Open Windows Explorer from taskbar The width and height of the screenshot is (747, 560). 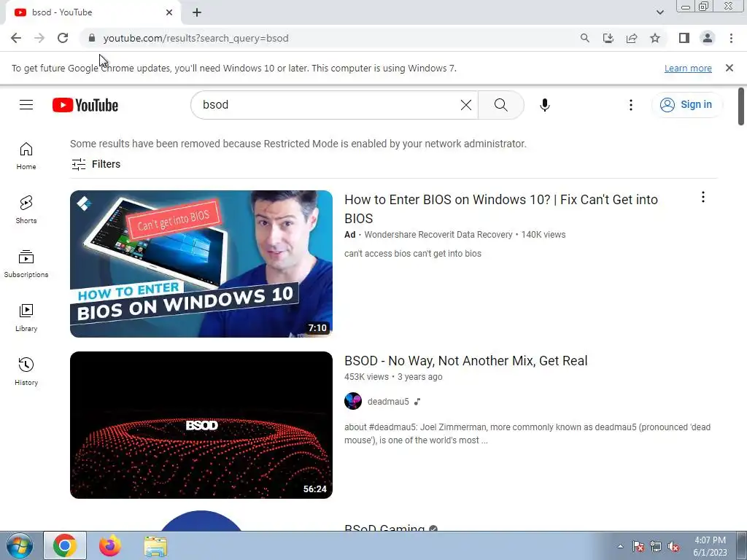point(155,546)
